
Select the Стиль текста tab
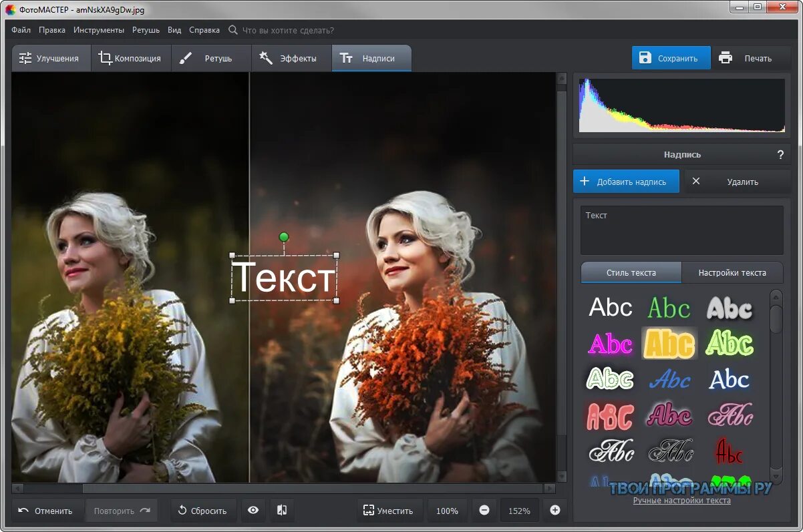coord(631,272)
